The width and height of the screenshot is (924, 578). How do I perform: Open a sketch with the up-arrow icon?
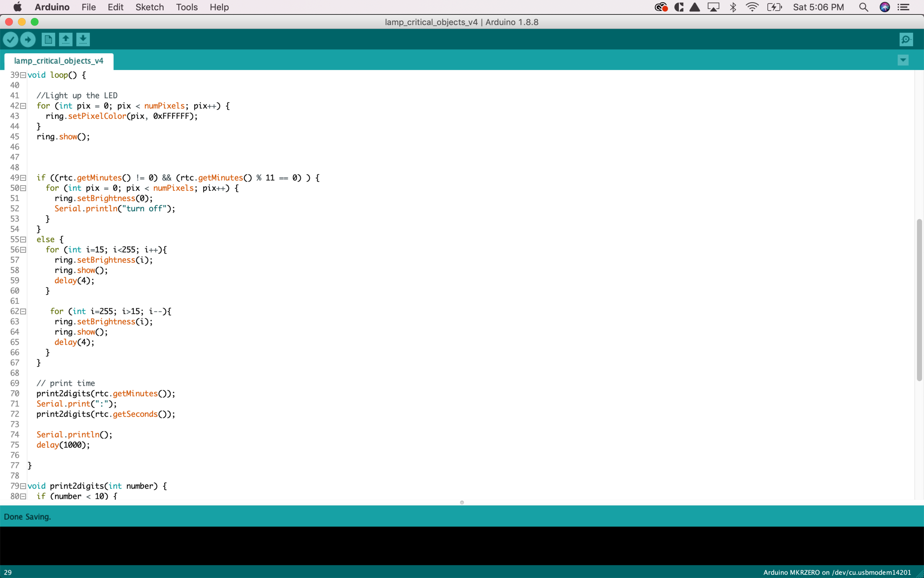(x=66, y=39)
